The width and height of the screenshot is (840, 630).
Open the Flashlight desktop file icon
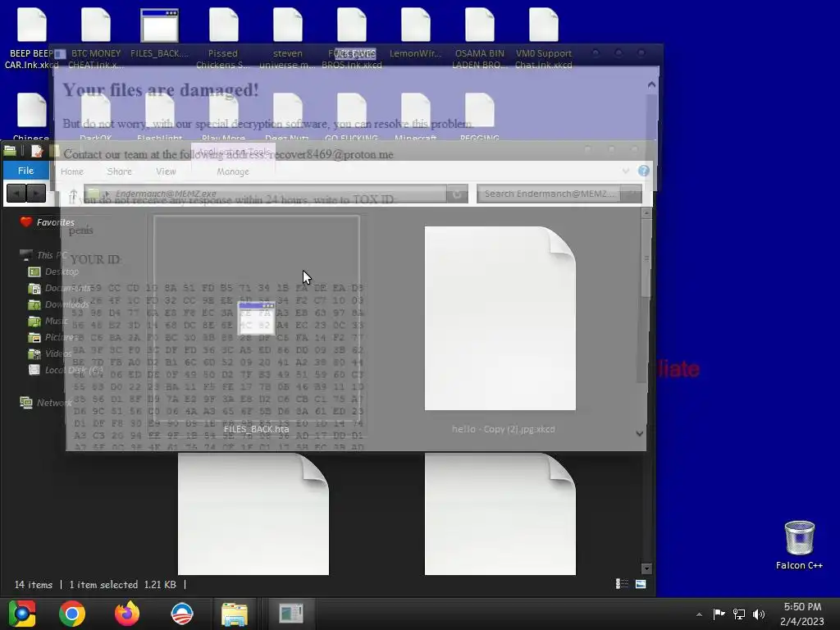point(160,116)
